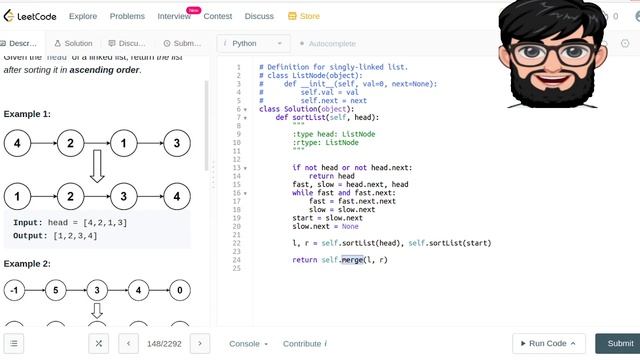Viewport: 640px width, 360px height.
Task: Click the 'ascending order' bold text
Action: point(104,70)
